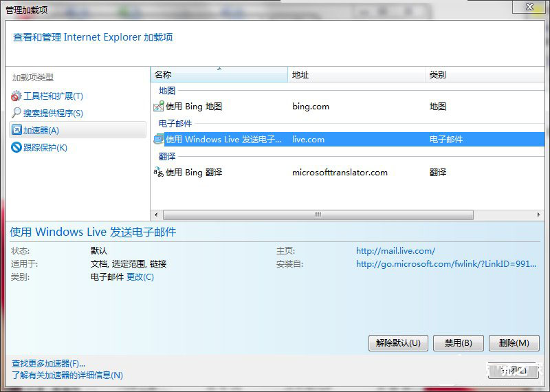Image resolution: width=550 pixels, height=392 pixels.
Task: Click the 使用 Bing 翻译 accelerator icon
Action: pyautogui.click(x=158, y=173)
